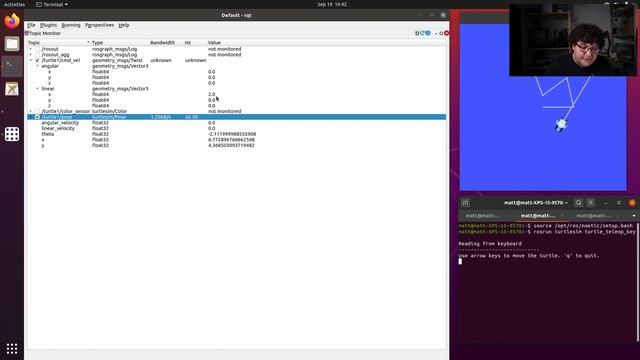Select the angular_velocity row
Viewport: 640px width, 360px height.
tap(237, 122)
